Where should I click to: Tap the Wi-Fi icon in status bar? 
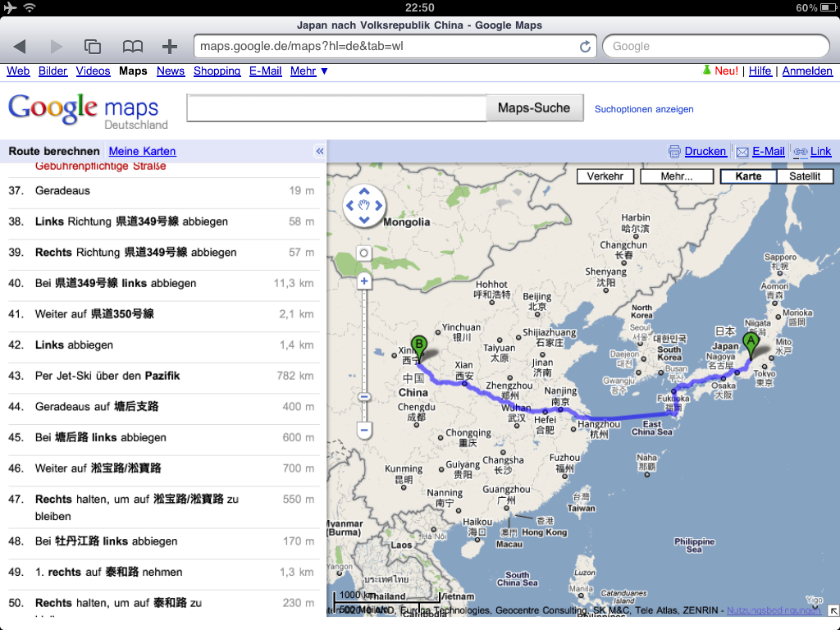[29, 7]
